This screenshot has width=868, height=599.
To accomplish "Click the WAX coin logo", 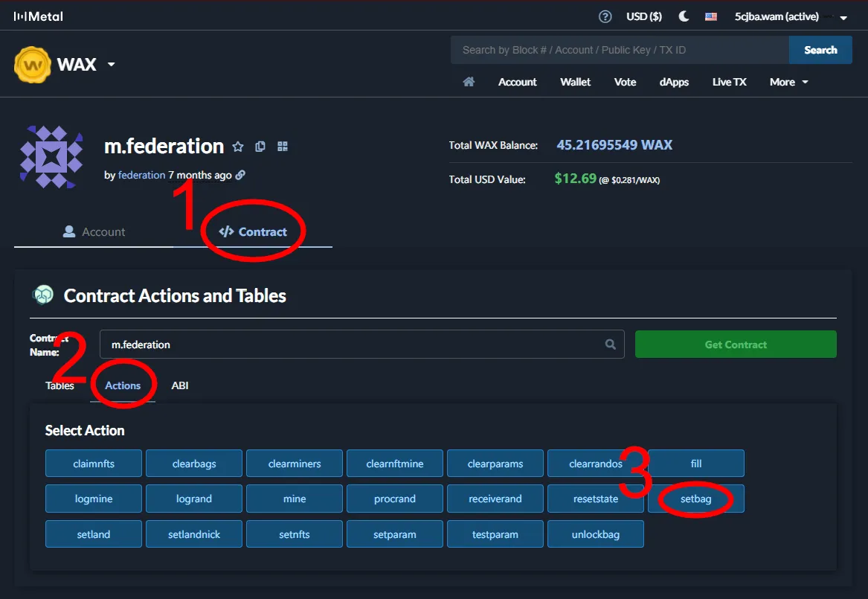I will point(33,65).
